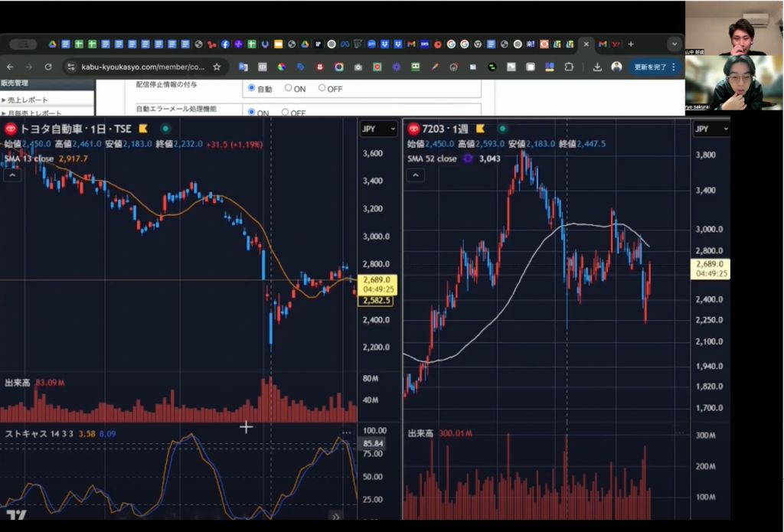Image resolution: width=784 pixels, height=532 pixels.
Task: Click the green market status dot on トヨタ自動車 chart
Action: [x=165, y=129]
